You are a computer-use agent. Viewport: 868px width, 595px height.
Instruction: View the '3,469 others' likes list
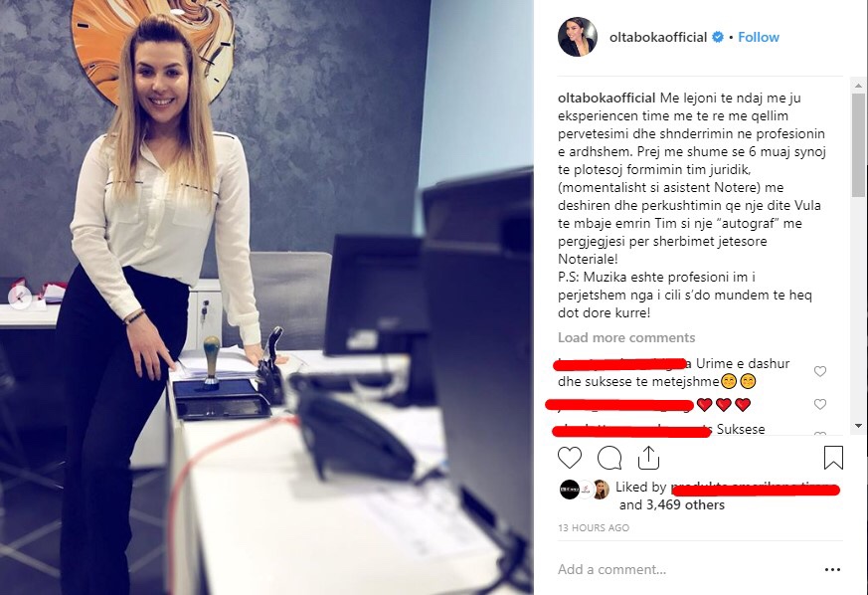tap(684, 504)
